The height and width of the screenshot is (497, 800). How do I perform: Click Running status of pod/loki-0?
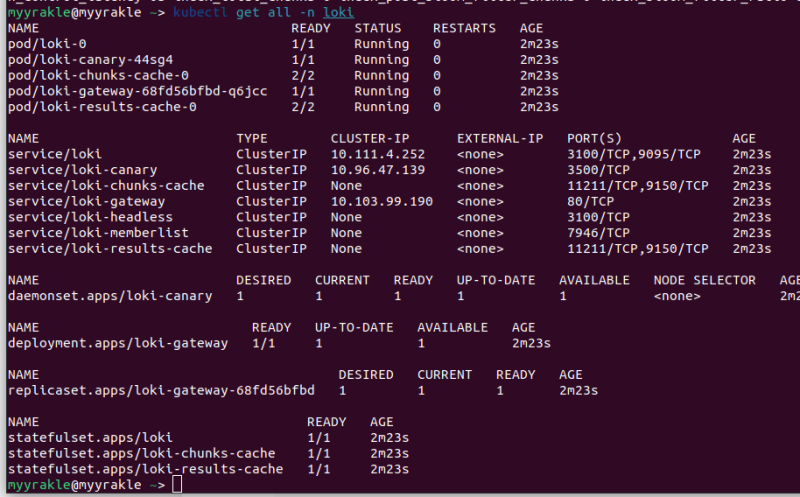[382, 44]
